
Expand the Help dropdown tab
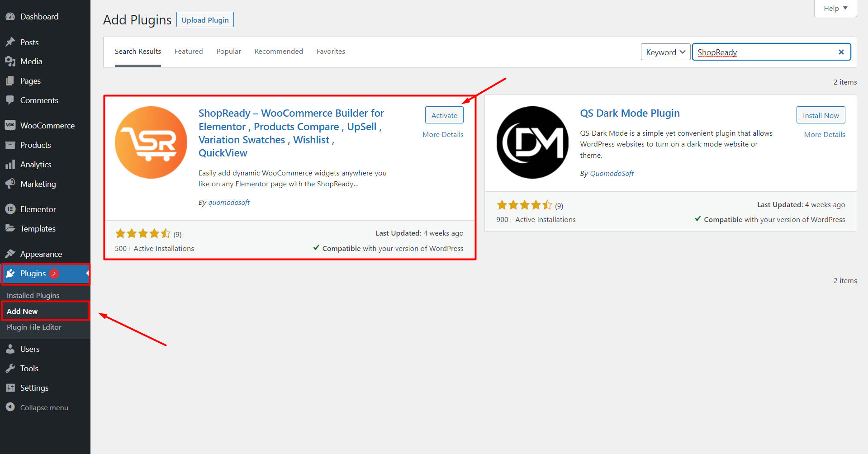[835, 8]
